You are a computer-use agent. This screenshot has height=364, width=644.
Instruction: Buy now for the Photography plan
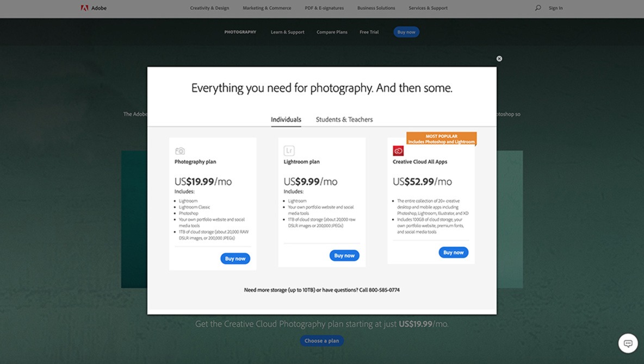tap(236, 259)
